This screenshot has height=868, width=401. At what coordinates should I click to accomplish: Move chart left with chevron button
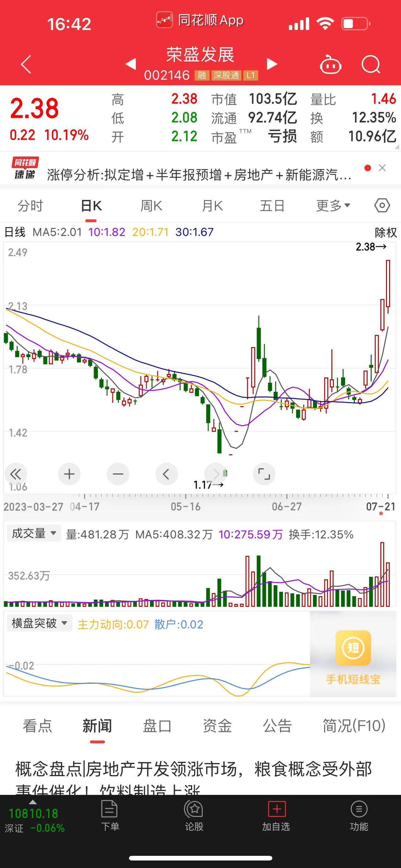(x=166, y=474)
